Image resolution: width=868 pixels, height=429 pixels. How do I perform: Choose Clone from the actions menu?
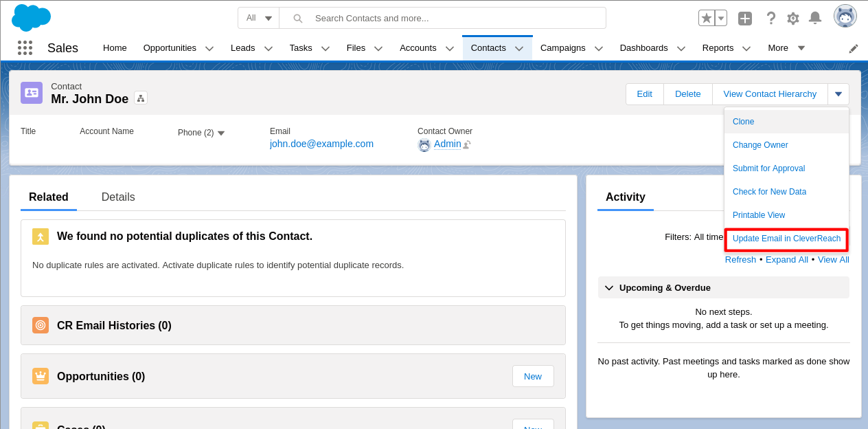click(787, 122)
